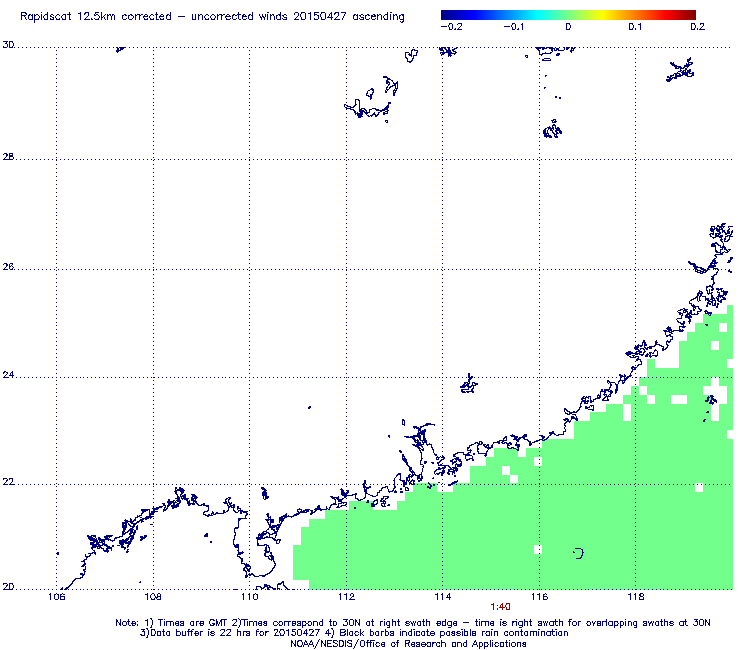Viewport: 740px width, 650px height.
Task: Click the NOAA/NESDIS Office of Research credit line
Action: point(408,644)
